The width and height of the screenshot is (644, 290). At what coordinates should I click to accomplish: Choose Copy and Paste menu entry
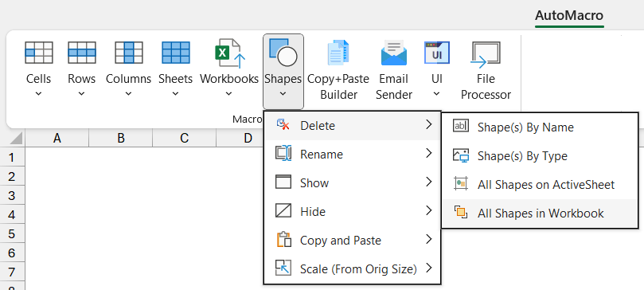[x=353, y=241]
